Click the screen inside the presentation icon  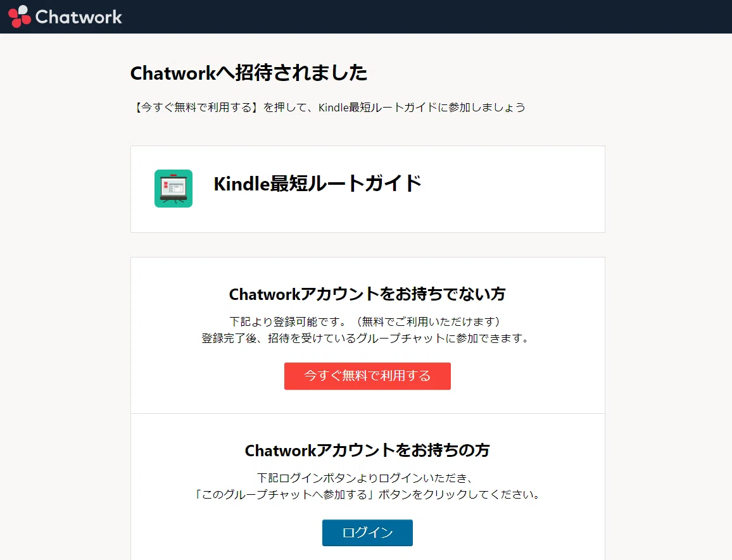pyautogui.click(x=174, y=187)
